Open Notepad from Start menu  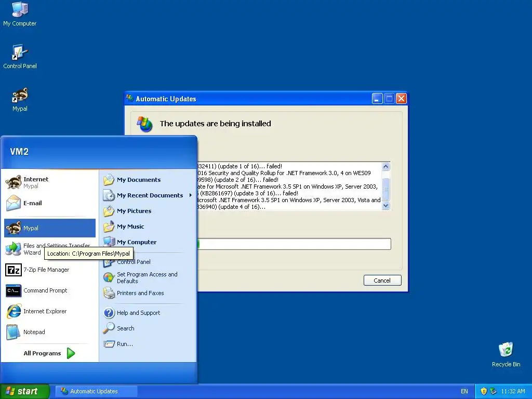pos(49,332)
